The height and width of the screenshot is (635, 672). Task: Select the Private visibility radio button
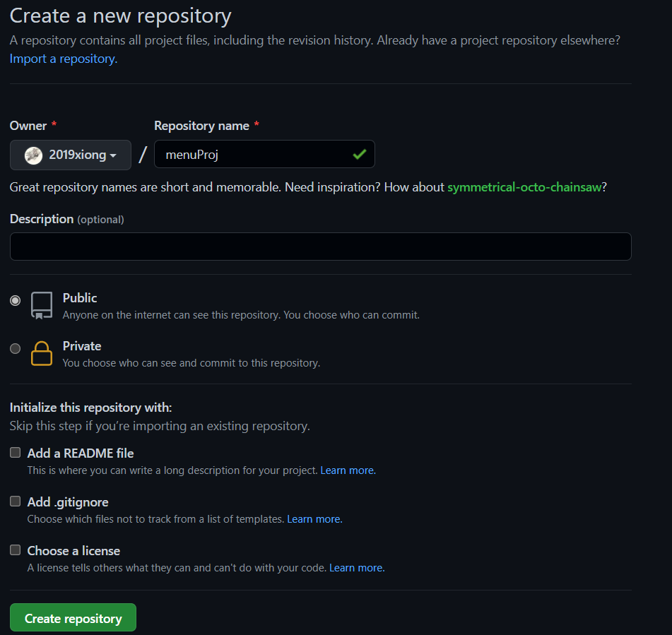(x=15, y=348)
